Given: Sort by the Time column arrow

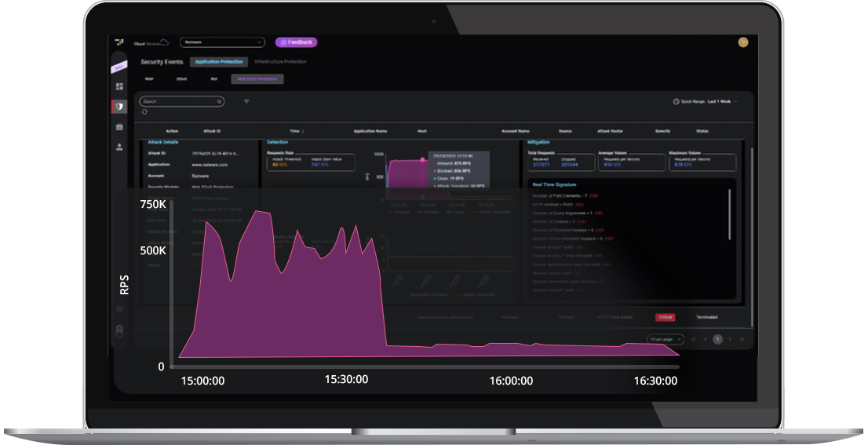Looking at the screenshot, I should click(303, 131).
